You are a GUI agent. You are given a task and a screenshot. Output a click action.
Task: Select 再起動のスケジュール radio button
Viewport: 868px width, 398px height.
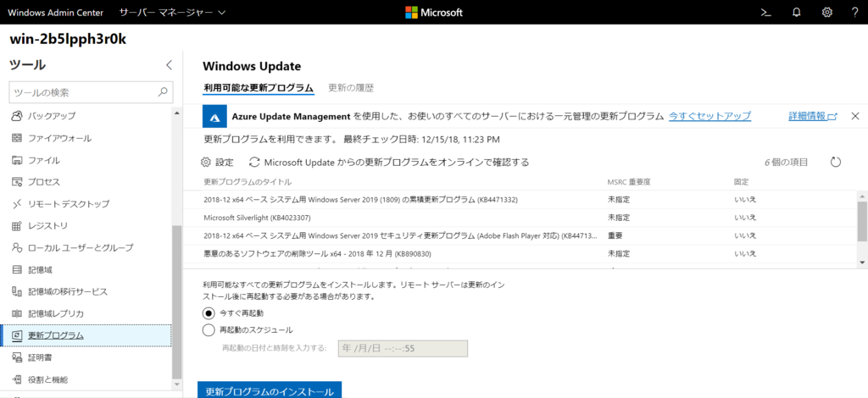click(209, 330)
